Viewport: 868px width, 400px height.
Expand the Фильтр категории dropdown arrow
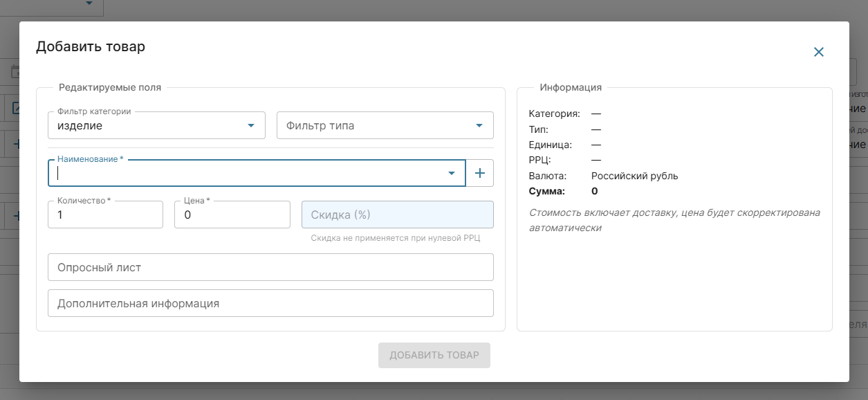coord(251,126)
